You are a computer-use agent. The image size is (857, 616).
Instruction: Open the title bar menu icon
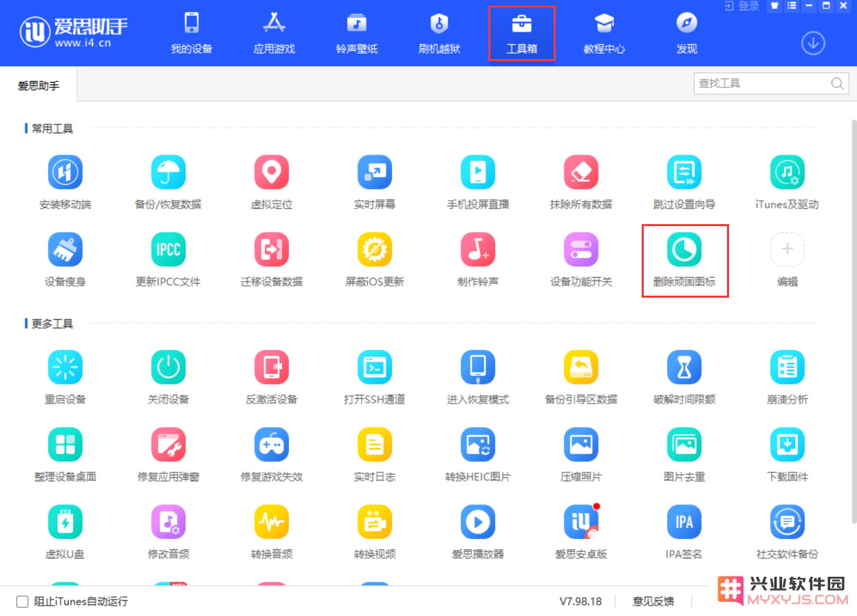(x=792, y=6)
